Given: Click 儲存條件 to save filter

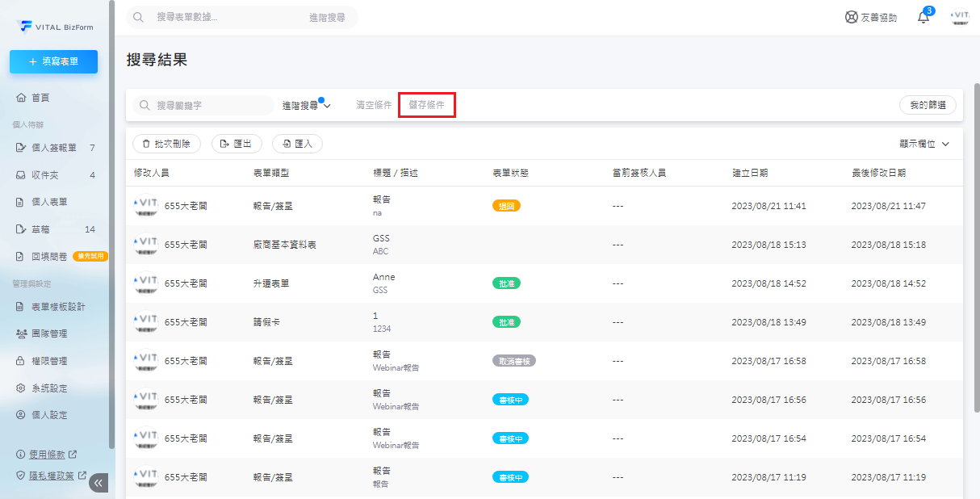Looking at the screenshot, I should [x=426, y=106].
